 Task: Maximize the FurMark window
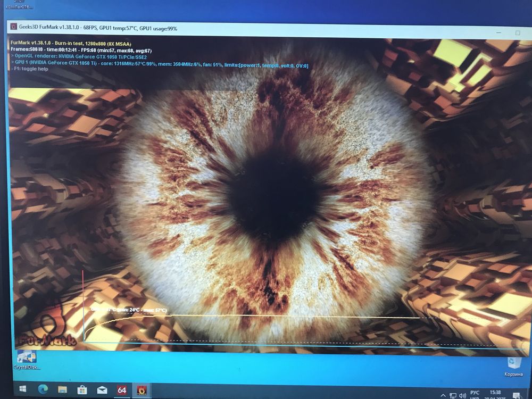(518, 33)
